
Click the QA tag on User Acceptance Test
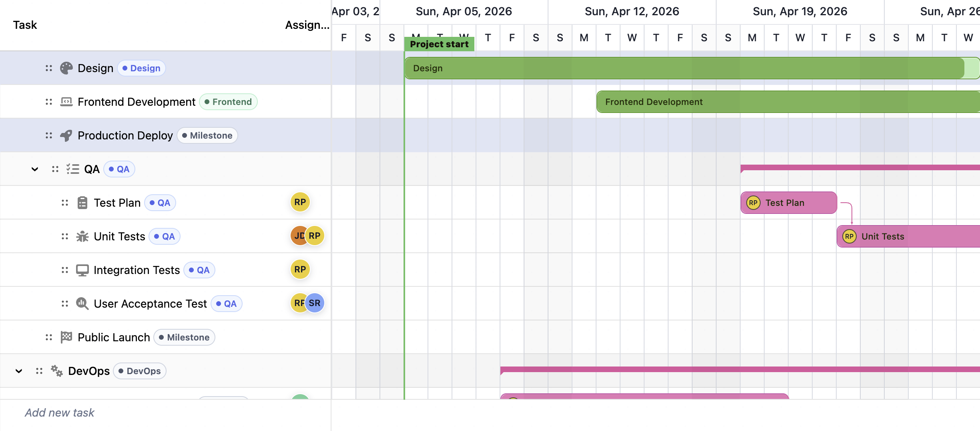[227, 304]
